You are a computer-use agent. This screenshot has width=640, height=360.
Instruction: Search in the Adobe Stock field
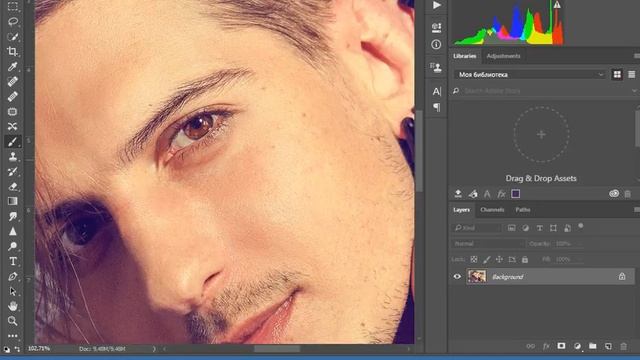click(x=545, y=91)
